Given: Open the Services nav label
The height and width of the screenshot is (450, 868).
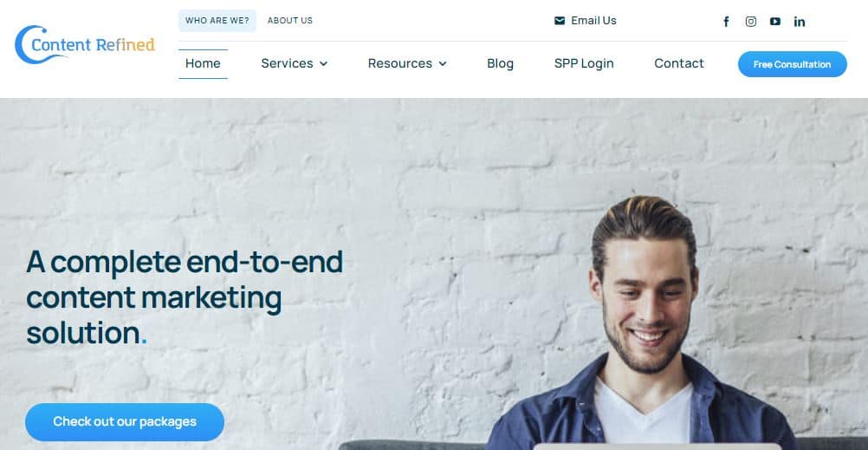Looking at the screenshot, I should (287, 64).
